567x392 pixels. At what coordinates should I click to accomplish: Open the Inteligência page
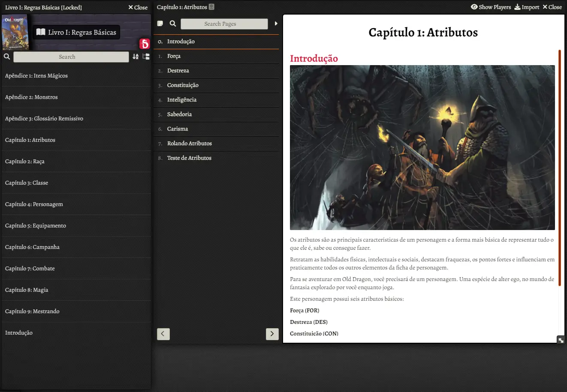216,100
